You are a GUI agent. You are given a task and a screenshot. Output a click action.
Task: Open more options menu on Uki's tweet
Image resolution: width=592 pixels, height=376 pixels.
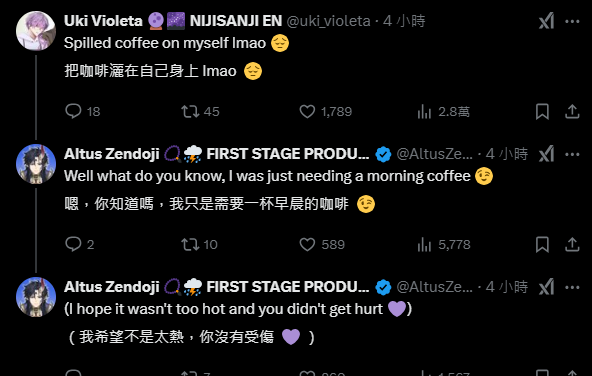click(572, 22)
